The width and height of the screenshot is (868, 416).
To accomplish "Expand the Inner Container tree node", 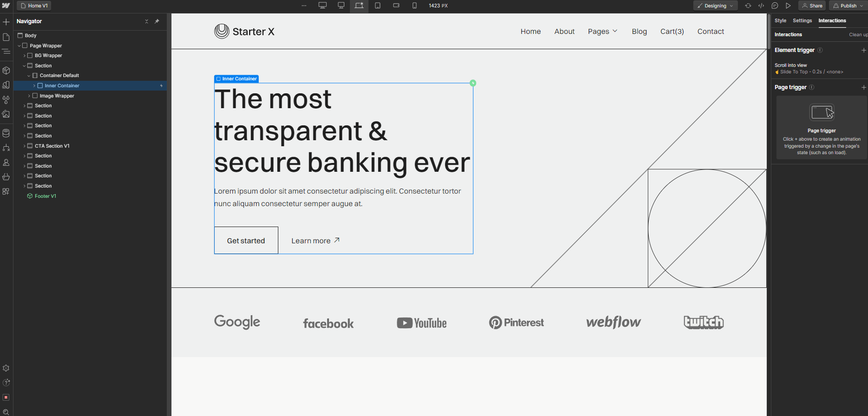I will pos(34,86).
